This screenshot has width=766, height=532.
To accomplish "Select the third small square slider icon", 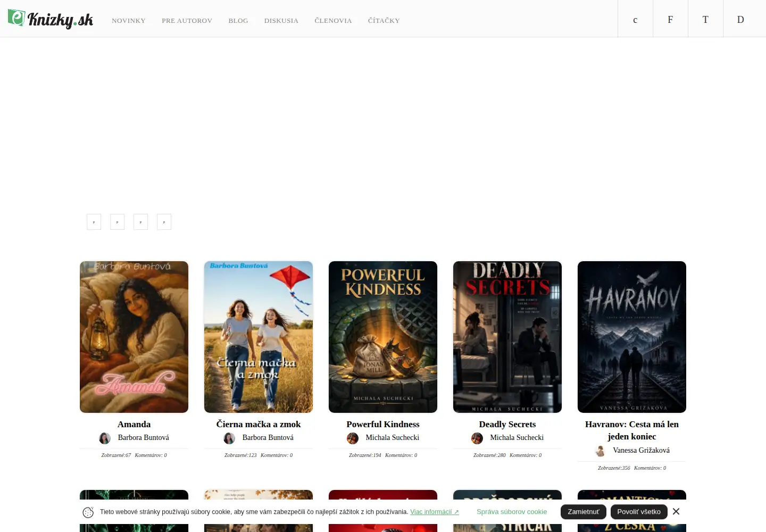I will (x=140, y=222).
